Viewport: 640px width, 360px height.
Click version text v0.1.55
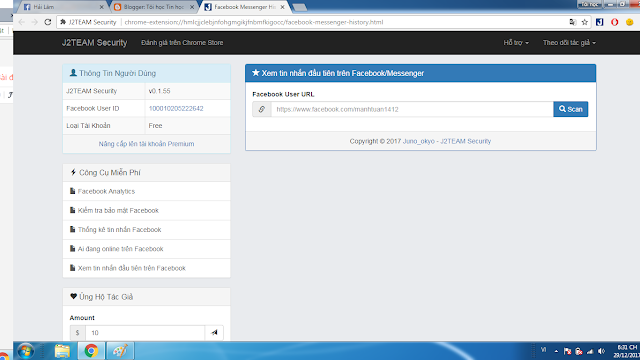point(159,91)
